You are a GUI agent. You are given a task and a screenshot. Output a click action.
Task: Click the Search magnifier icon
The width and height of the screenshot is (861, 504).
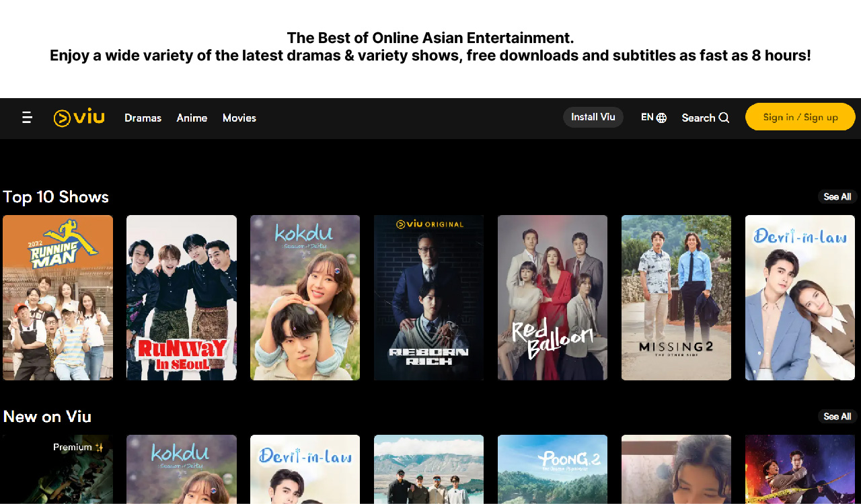724,118
